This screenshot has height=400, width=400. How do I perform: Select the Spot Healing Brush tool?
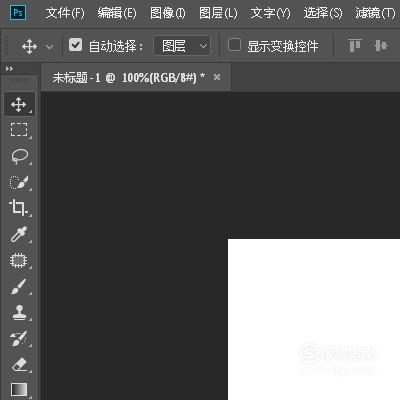[x=19, y=260]
